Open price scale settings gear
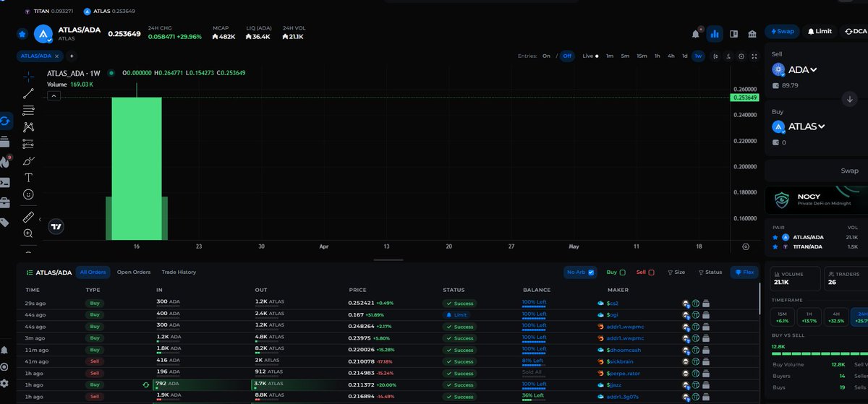 tap(746, 246)
